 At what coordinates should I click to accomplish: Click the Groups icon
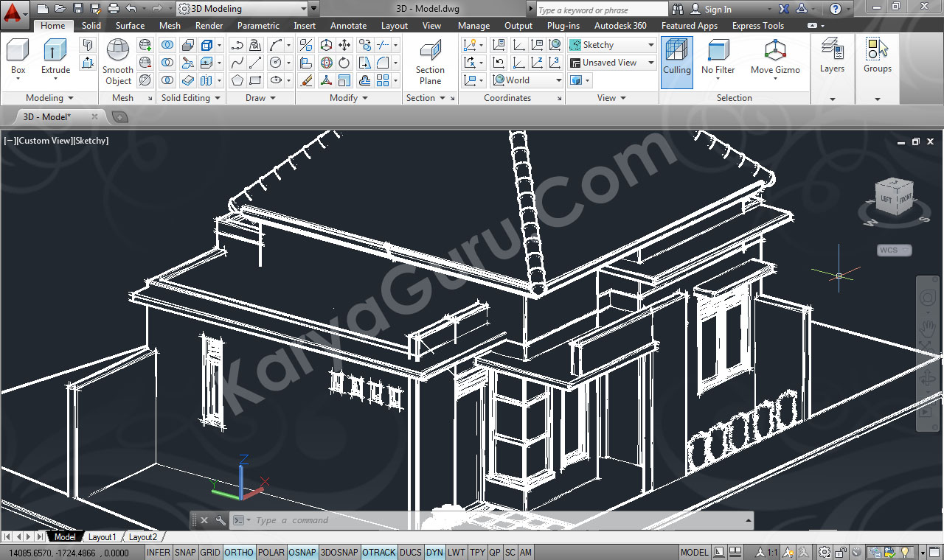(877, 50)
